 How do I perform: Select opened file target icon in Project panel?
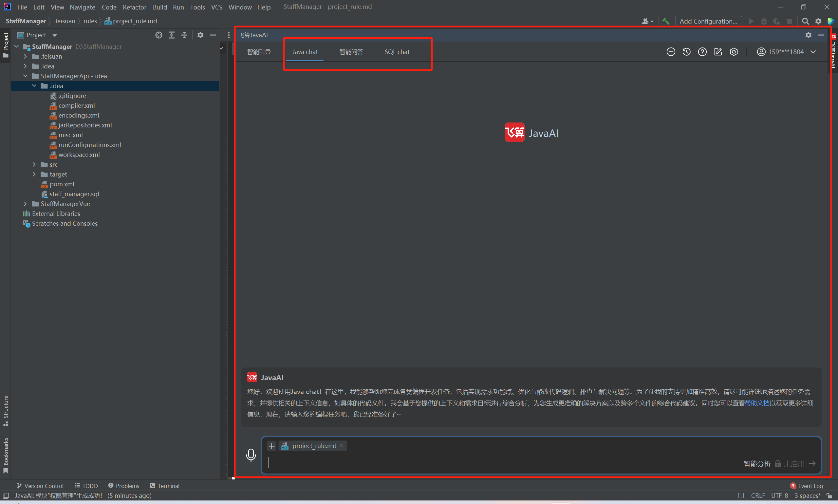[x=158, y=35]
